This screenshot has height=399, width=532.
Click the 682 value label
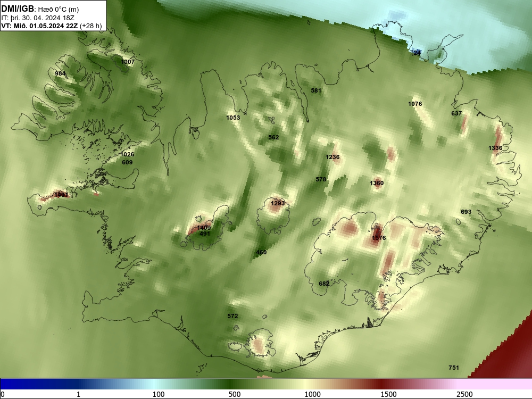pos(324,284)
